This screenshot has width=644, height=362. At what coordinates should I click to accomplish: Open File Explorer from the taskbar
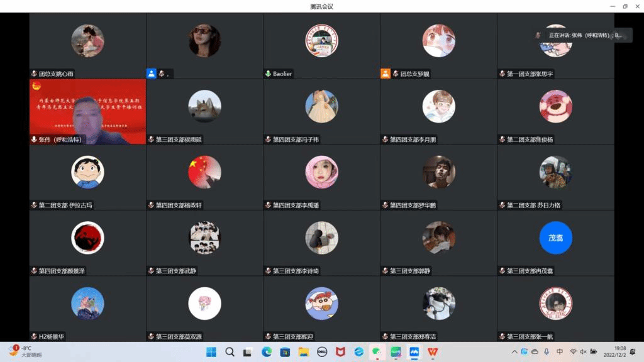[x=303, y=352]
